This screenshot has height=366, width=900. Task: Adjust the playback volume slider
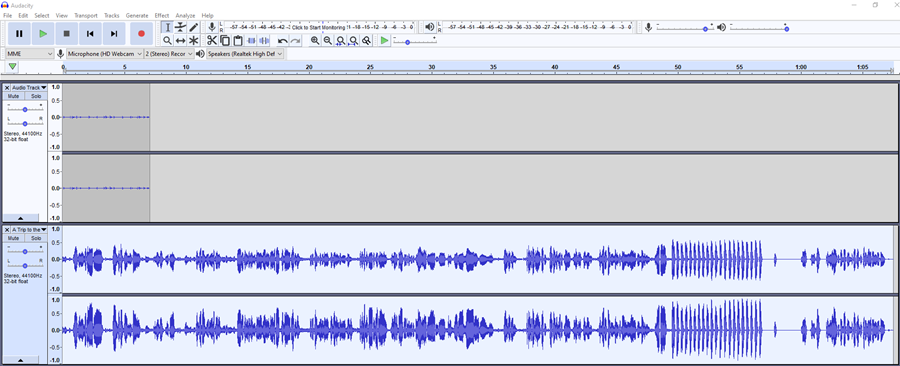758,27
